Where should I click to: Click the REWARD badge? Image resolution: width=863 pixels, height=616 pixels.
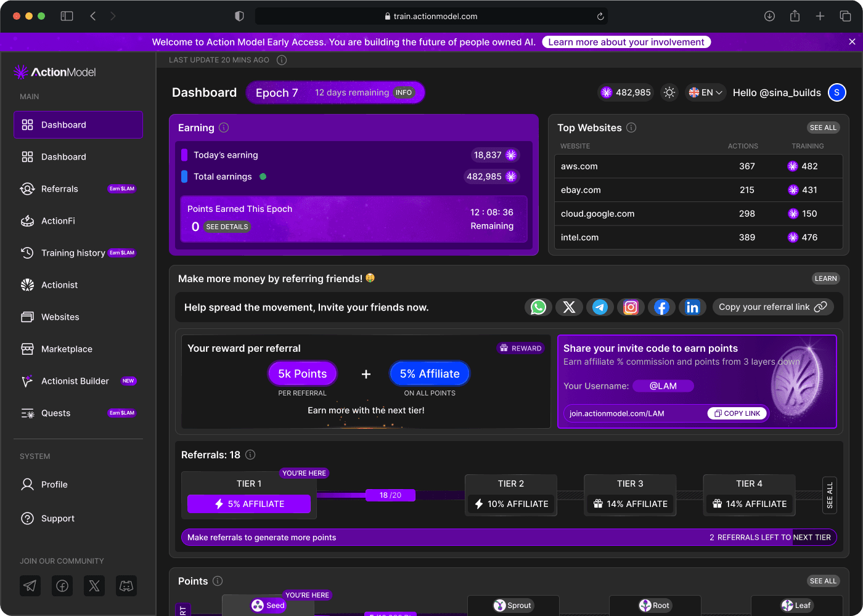point(521,348)
